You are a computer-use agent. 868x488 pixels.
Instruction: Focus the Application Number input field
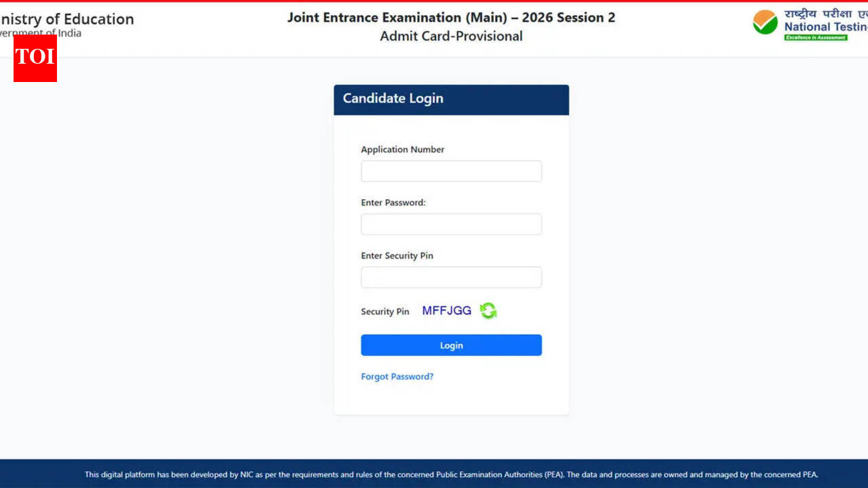451,171
